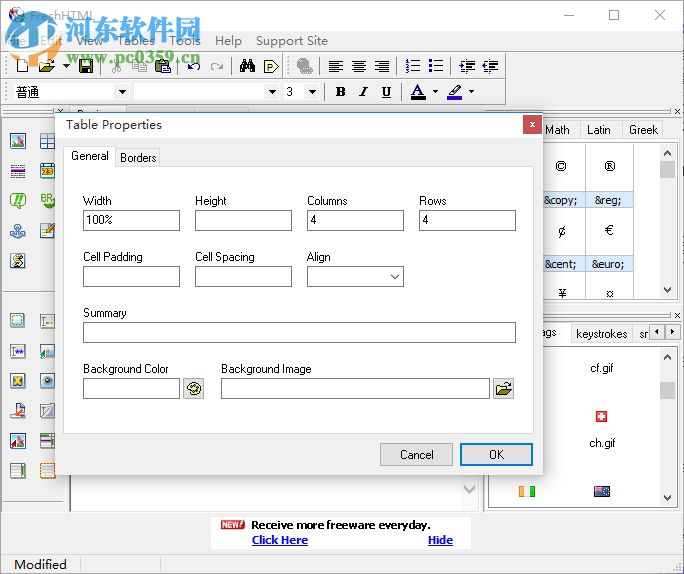This screenshot has width=684, height=574.
Task: Open the background color picker
Action: (x=193, y=389)
